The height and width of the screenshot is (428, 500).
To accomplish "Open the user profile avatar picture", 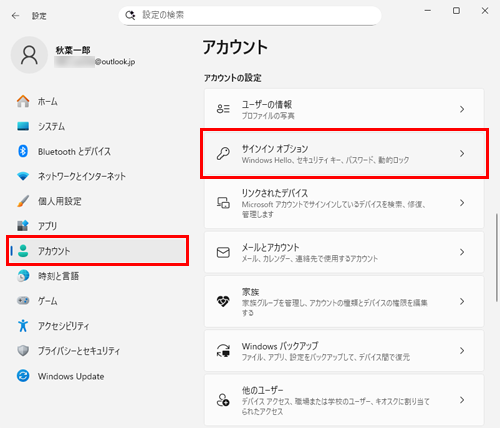I will click(x=29, y=55).
